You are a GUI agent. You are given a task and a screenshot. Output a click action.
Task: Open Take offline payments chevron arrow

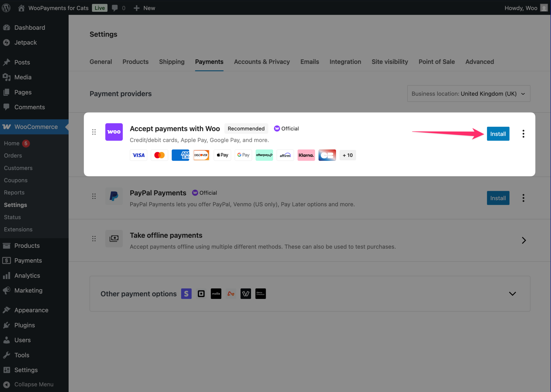(524, 240)
